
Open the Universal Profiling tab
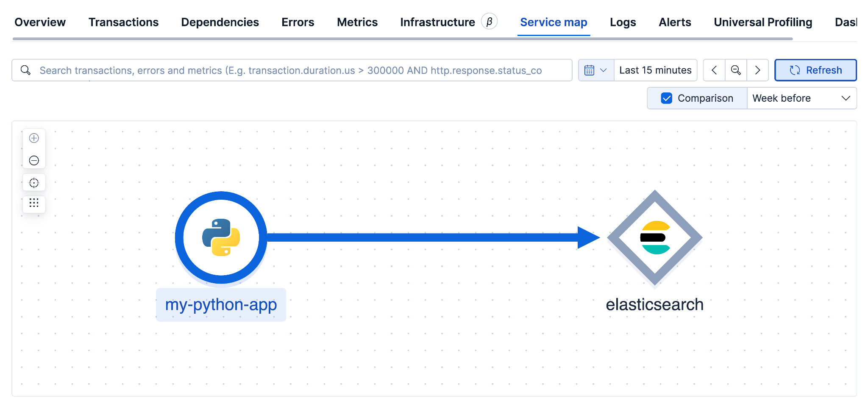tap(763, 22)
